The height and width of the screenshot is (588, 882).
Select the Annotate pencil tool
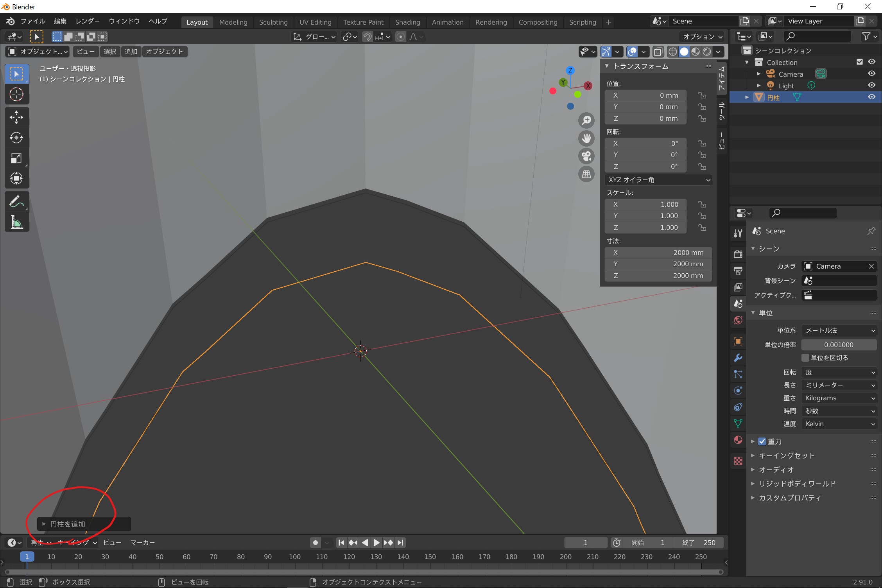(x=16, y=202)
